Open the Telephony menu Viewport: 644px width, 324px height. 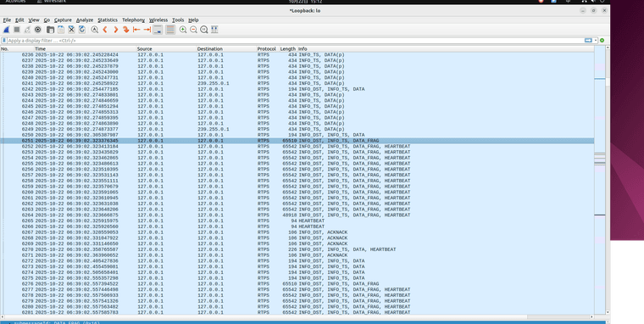pyautogui.click(x=134, y=20)
